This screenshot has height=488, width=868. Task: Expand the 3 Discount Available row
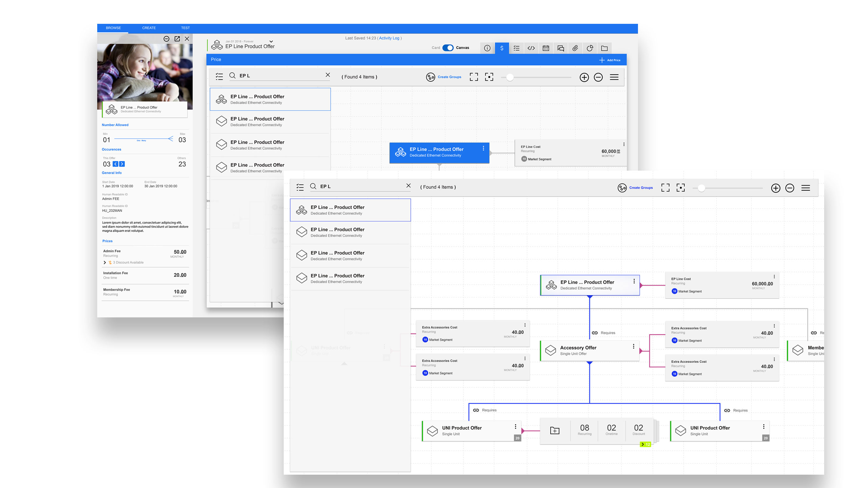[x=105, y=262]
